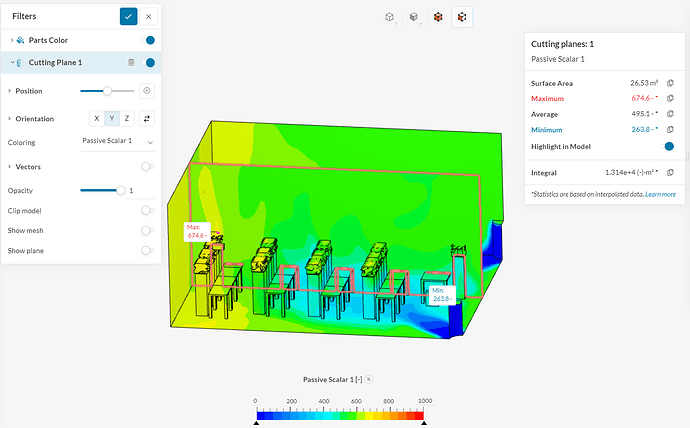This screenshot has width=690, height=428.
Task: Click the Integral label
Action: click(544, 173)
